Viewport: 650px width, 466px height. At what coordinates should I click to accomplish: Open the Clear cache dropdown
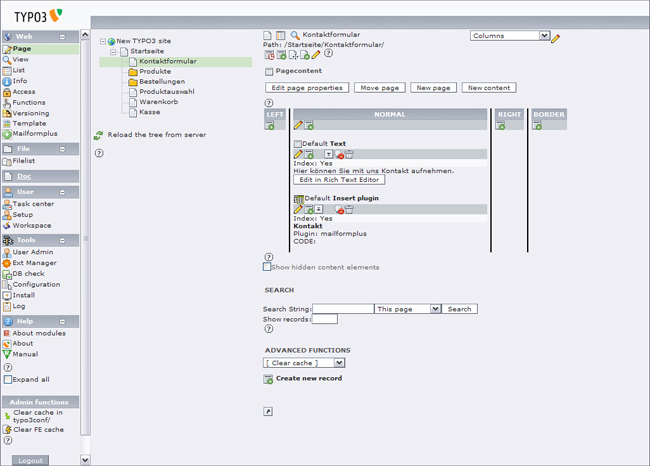click(x=304, y=363)
